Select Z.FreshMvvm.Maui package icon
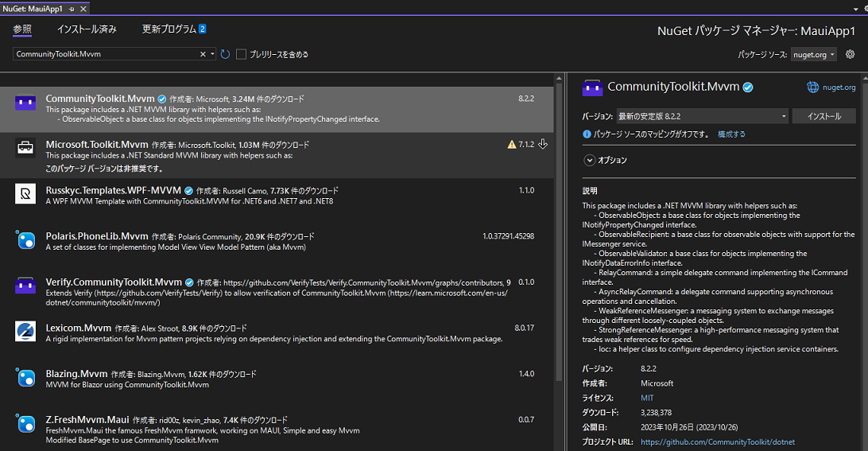This screenshot has width=868, height=451. point(25,423)
